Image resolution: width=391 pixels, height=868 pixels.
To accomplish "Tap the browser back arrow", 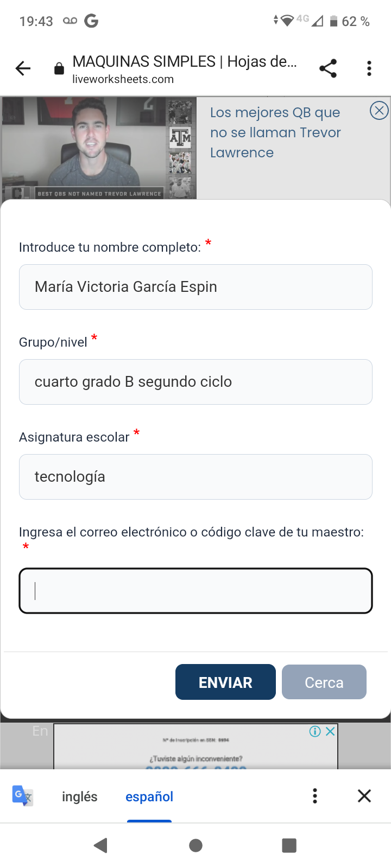I will click(23, 68).
